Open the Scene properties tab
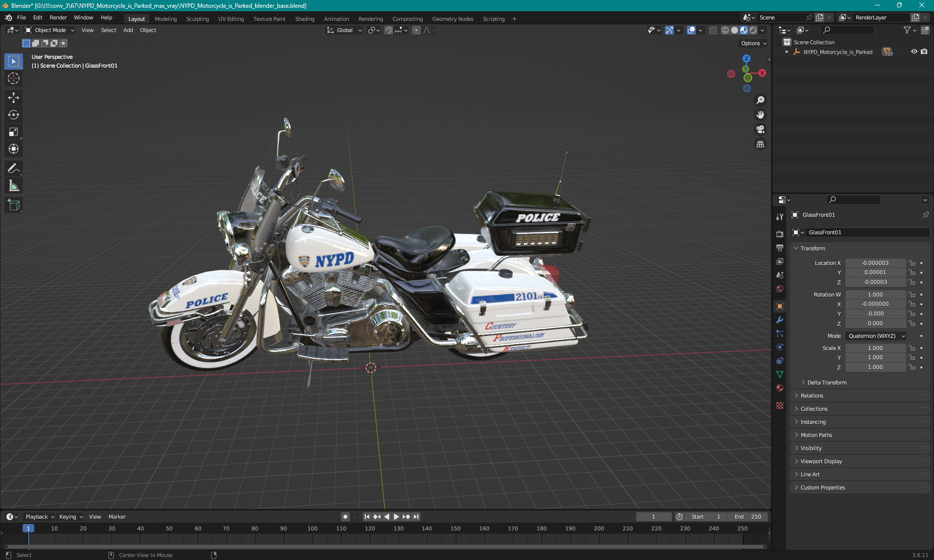 click(780, 275)
